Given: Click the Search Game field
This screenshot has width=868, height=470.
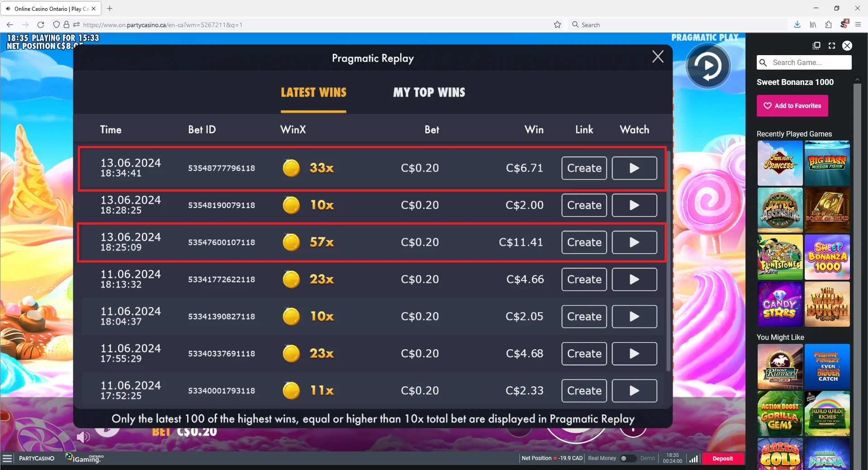Looking at the screenshot, I should [x=804, y=62].
